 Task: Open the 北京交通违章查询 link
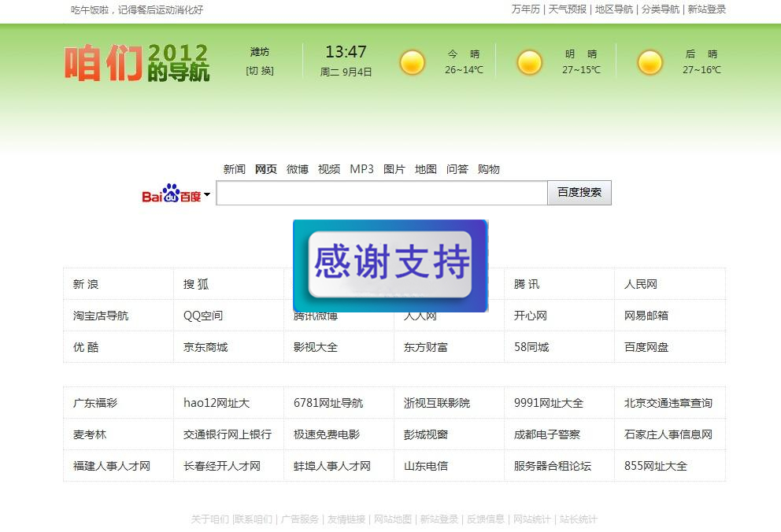coord(668,403)
